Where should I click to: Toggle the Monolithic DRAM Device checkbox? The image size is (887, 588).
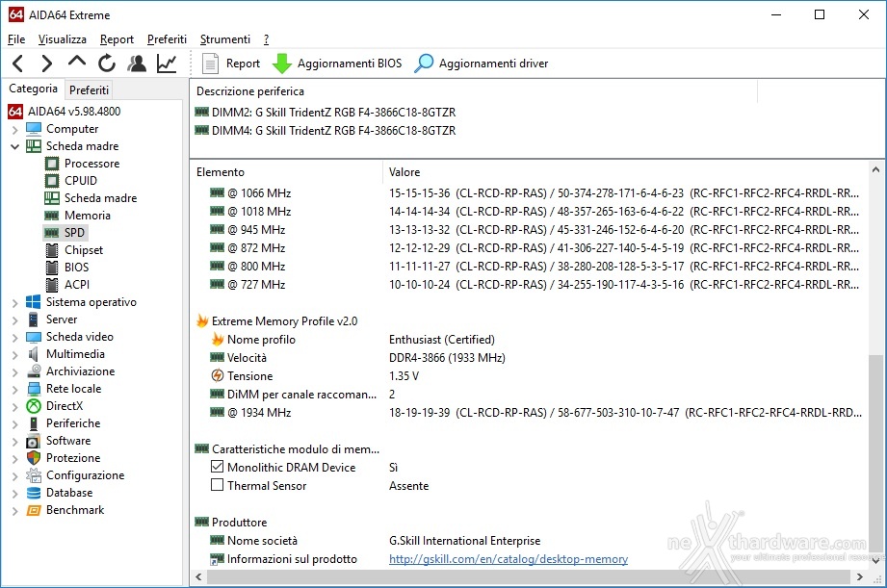click(x=217, y=467)
